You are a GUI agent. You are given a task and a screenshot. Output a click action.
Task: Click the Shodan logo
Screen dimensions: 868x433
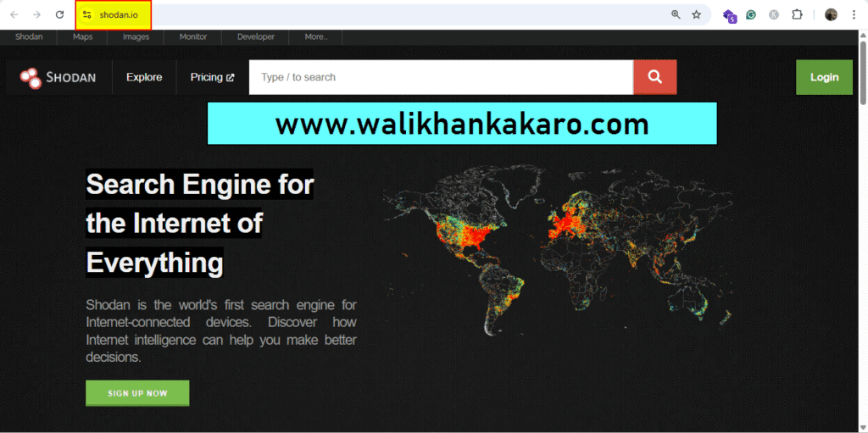click(x=58, y=77)
